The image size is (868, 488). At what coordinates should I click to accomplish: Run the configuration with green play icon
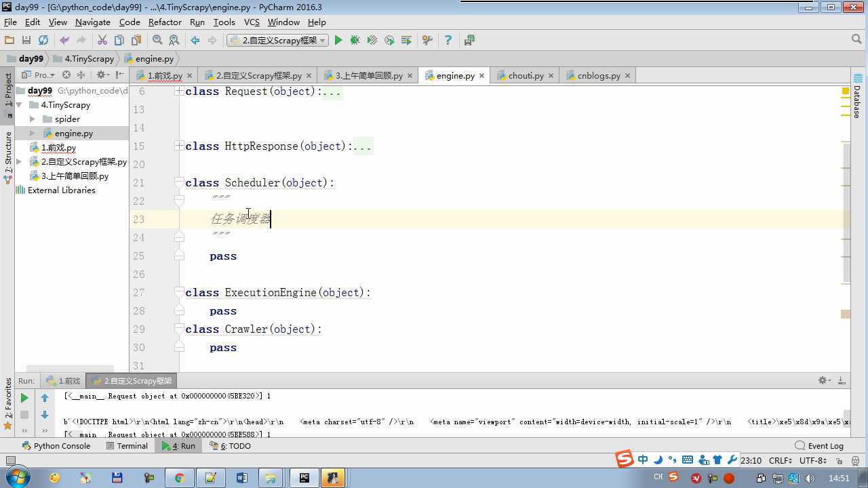(338, 41)
